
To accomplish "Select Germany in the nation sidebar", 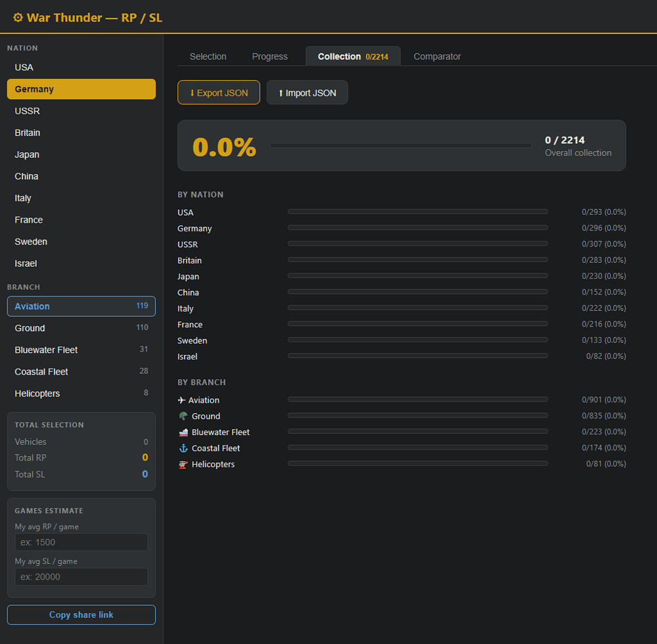I will 81,89.
